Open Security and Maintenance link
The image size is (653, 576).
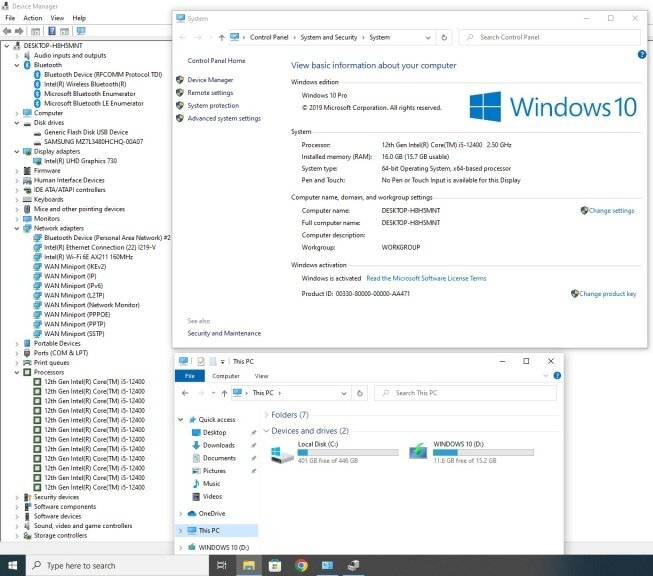click(224, 333)
